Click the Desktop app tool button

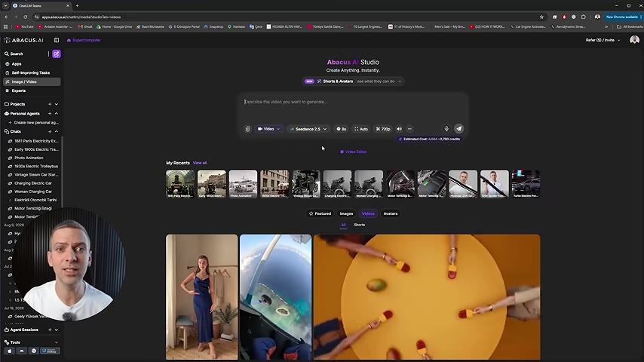tap(50, 351)
